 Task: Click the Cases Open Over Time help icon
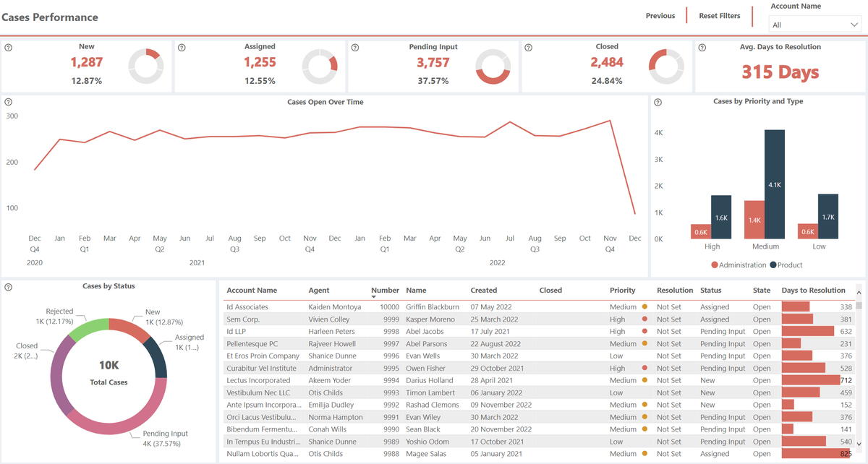(x=7, y=102)
